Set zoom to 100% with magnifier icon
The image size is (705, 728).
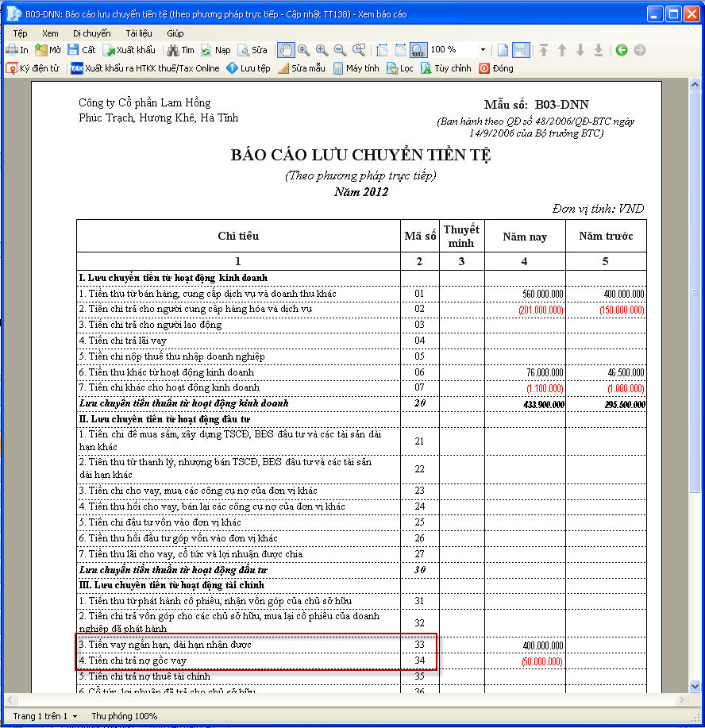418,50
